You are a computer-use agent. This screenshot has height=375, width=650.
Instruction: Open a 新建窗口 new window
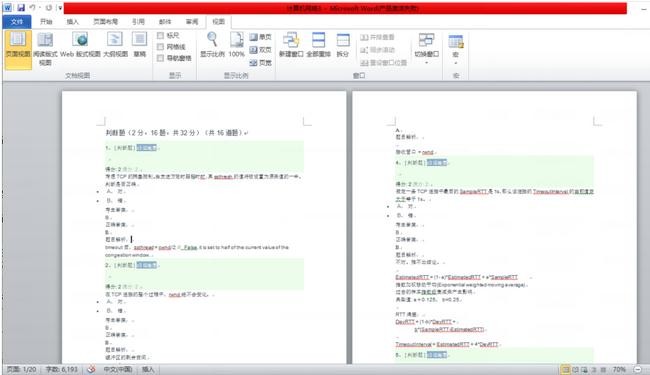coord(291,45)
